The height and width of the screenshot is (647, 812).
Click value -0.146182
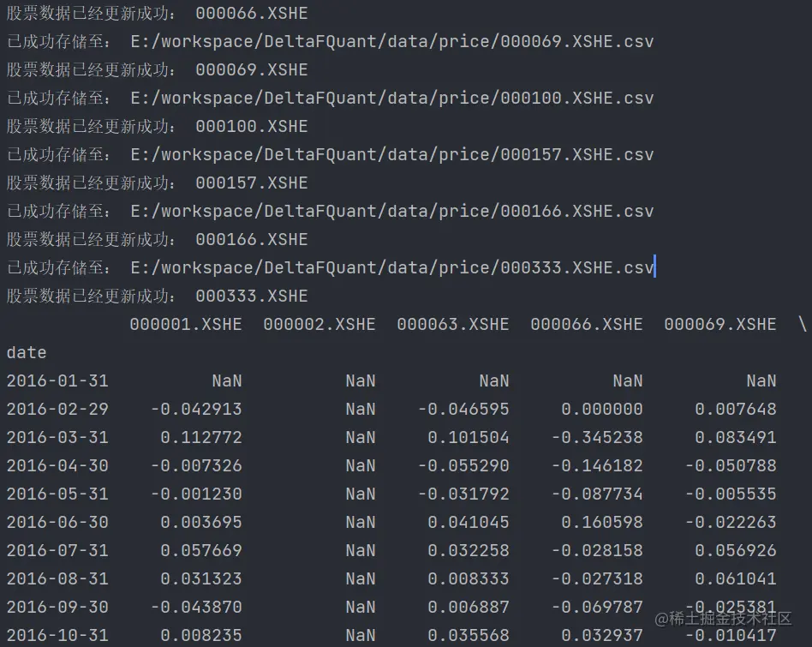point(597,465)
